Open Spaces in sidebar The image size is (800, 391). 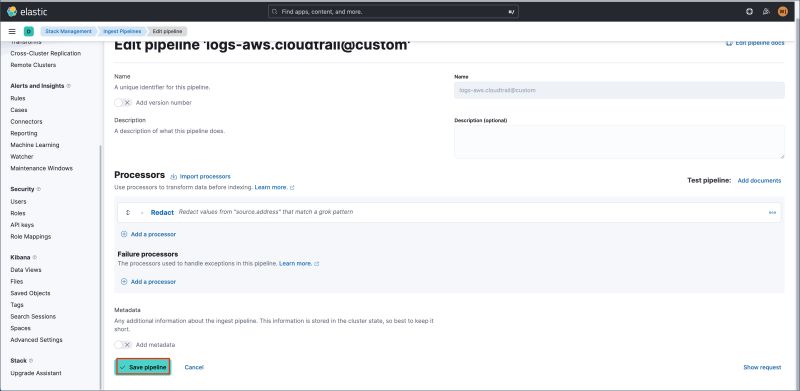20,329
